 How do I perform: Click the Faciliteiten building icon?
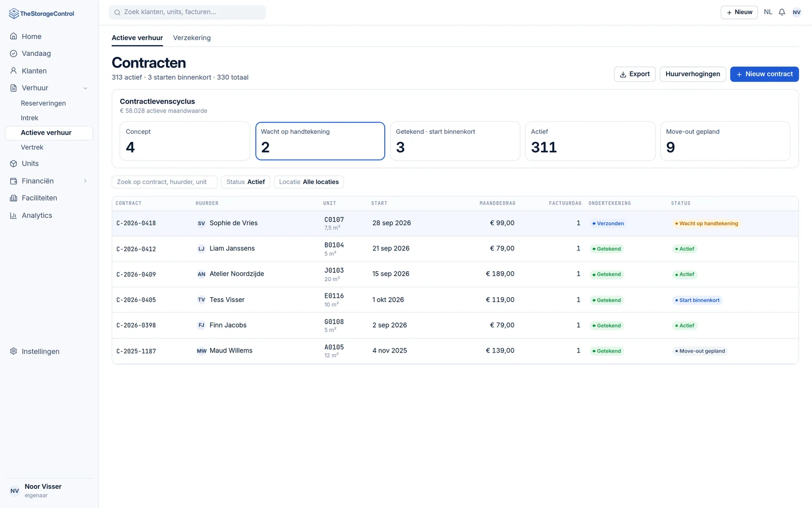(x=14, y=198)
